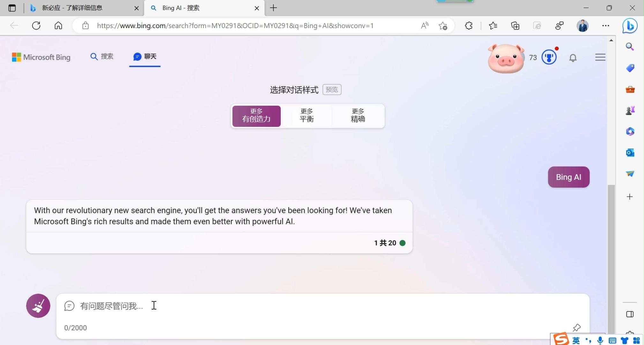The height and width of the screenshot is (345, 644).
Task: Click the Internet Explorer mode icon
Action: coord(537,26)
